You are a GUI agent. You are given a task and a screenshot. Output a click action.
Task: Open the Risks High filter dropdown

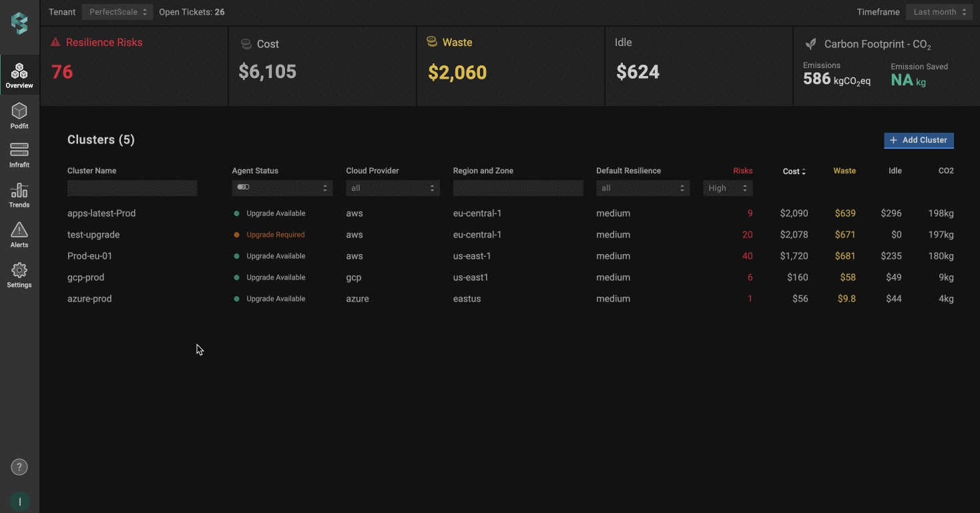click(x=728, y=188)
